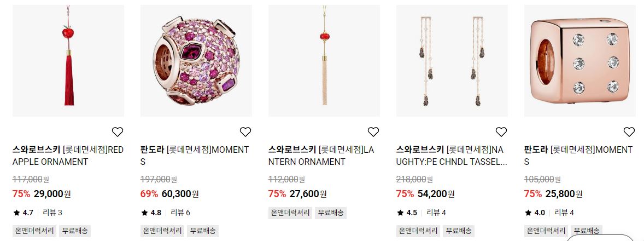Favorite the LANTERN ORNAMENT via heart icon
This screenshot has width=644, height=241.
point(373,132)
